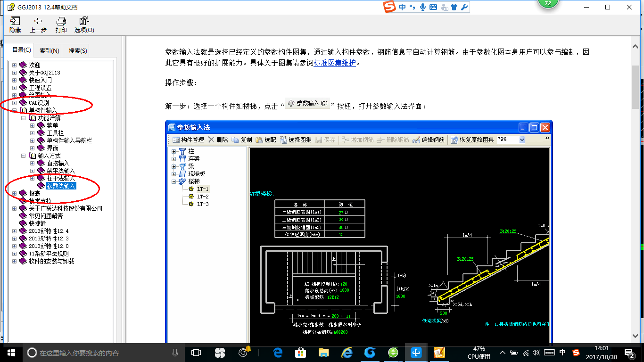Toggle Chinese/English 中 in Sogou IME bar
The image size is (644, 362).
pyautogui.click(x=402, y=7)
